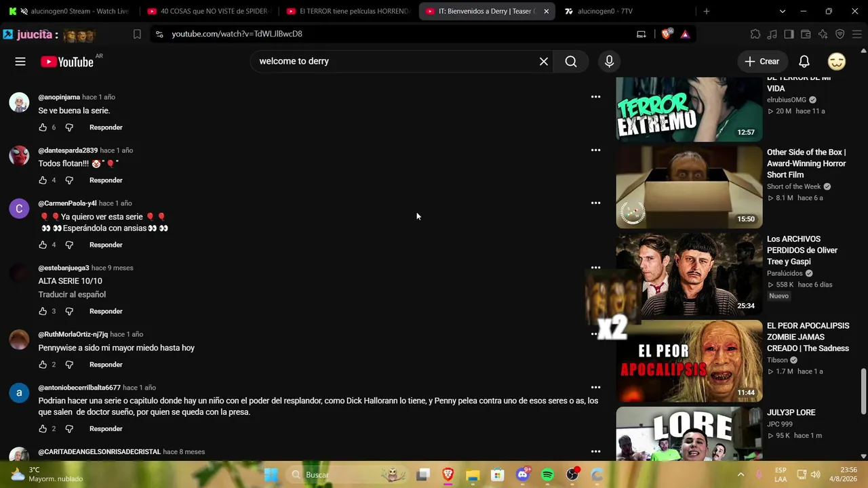
Task: Switch to the '40 COSAS que NO VISTE' tab
Action: coord(209,12)
